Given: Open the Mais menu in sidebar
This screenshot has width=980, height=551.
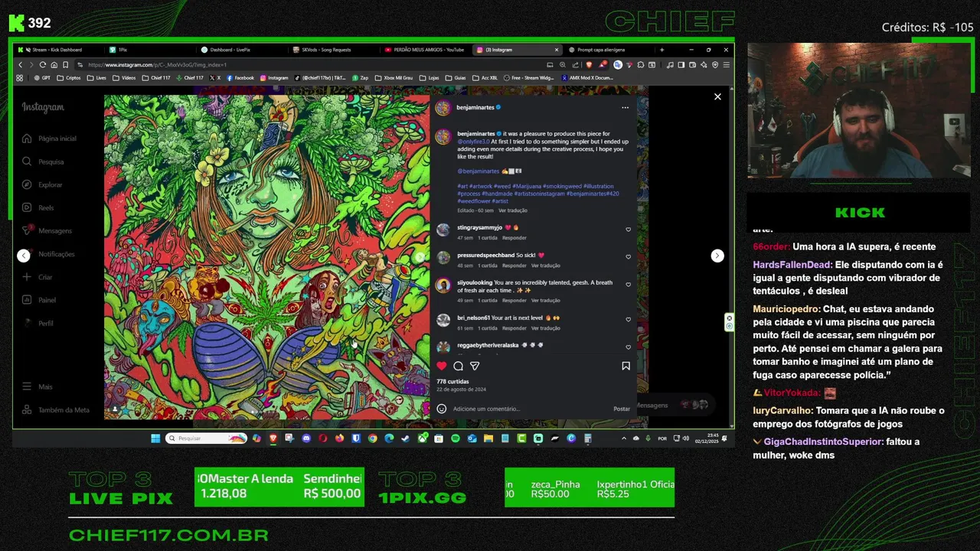Looking at the screenshot, I should tap(38, 386).
